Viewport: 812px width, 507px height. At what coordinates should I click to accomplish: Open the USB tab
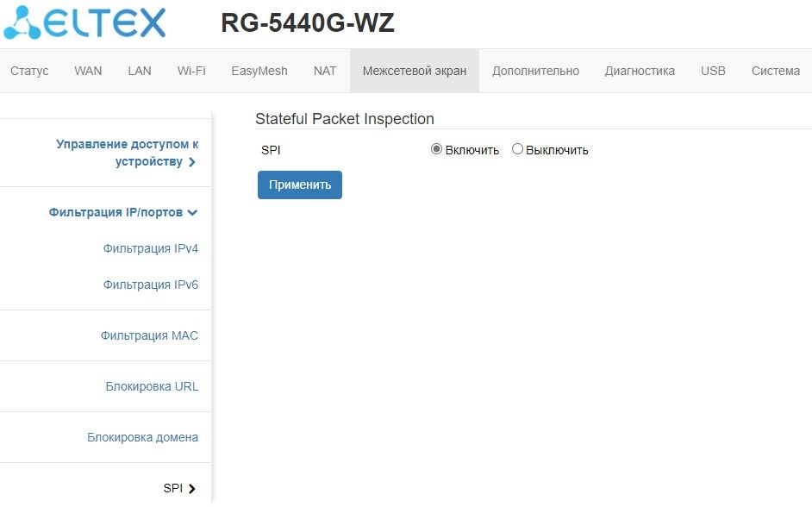pos(713,71)
